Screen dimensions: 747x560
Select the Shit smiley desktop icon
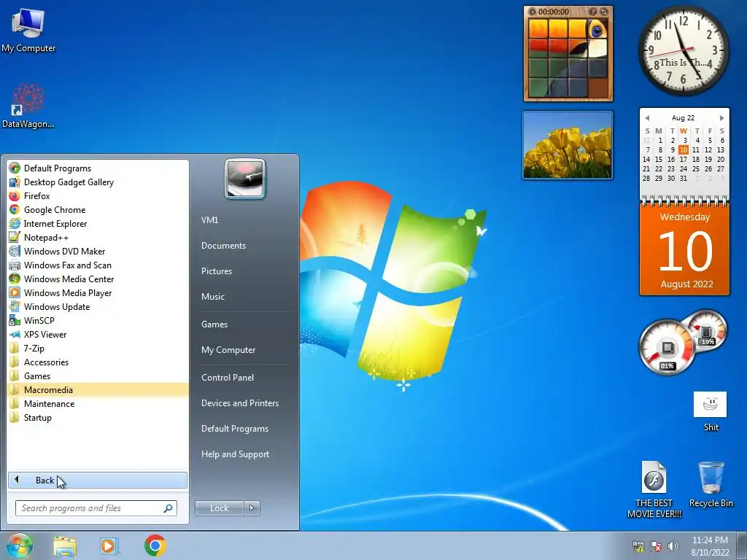click(x=711, y=411)
